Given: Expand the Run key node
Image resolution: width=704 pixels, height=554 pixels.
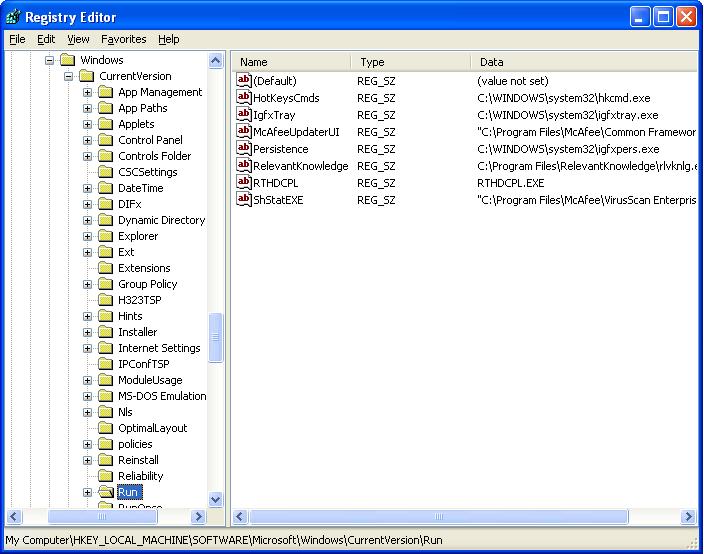Looking at the screenshot, I should click(88, 492).
